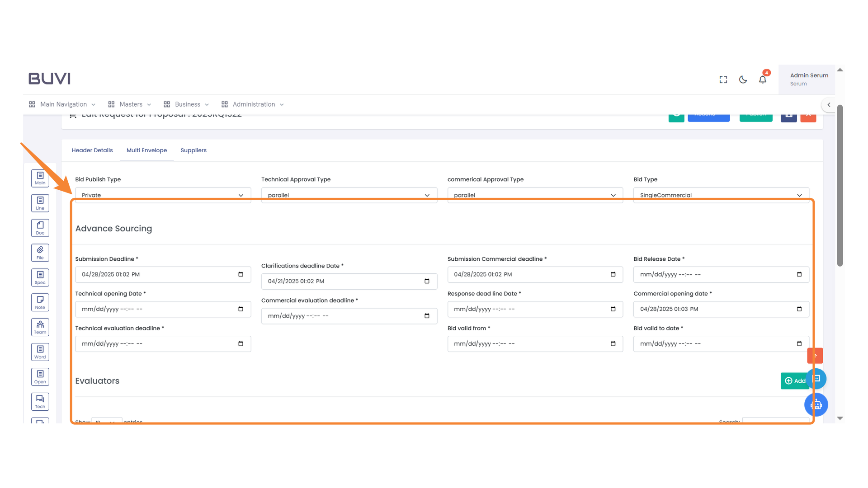This screenshot has height=488, width=868.
Task: Open the File attachment sidebar icon
Action: coord(40,253)
